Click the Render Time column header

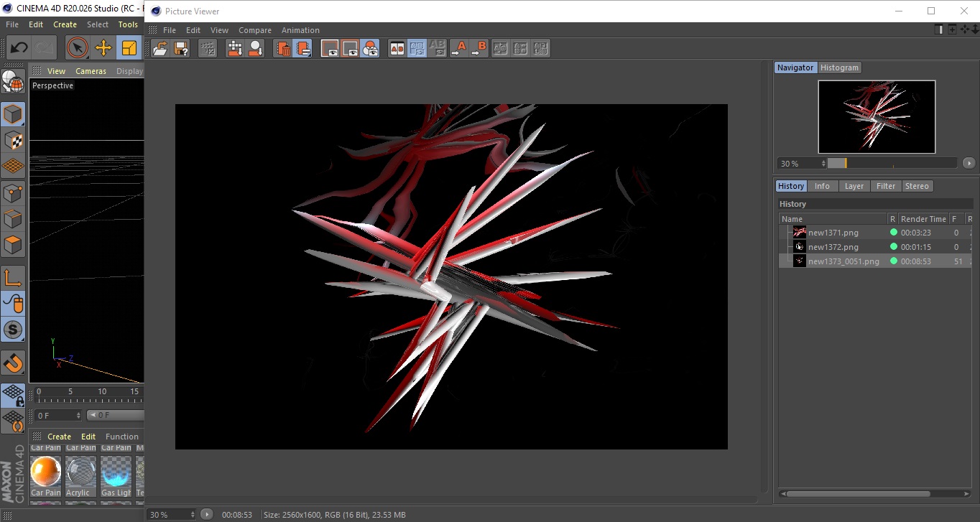[923, 219]
